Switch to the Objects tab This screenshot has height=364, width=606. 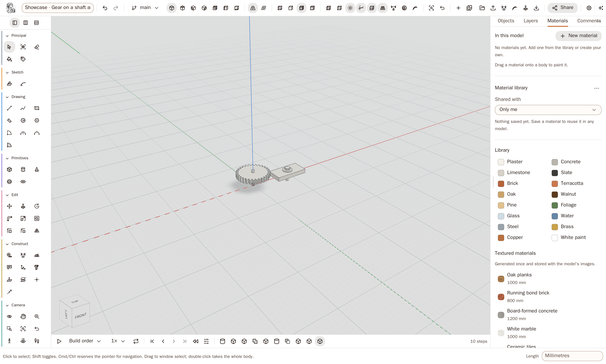tap(506, 21)
